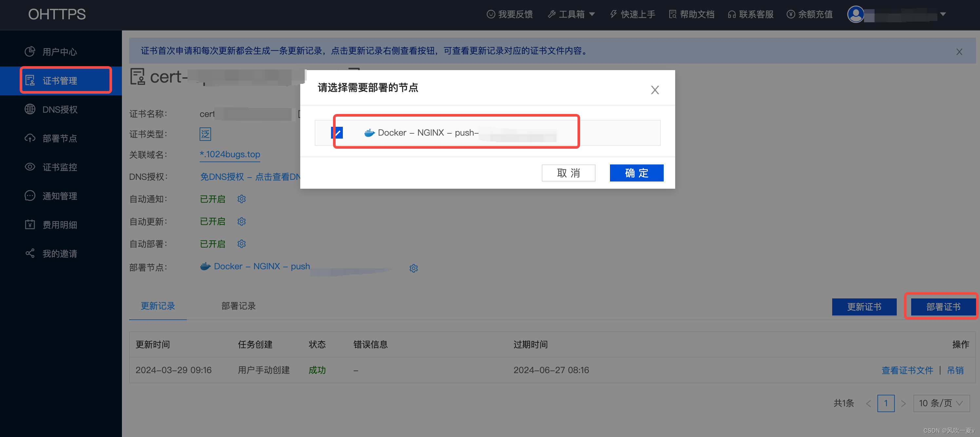Open the 10 条/页 page size dropdown
Image resolution: width=980 pixels, height=437 pixels.
point(941,403)
